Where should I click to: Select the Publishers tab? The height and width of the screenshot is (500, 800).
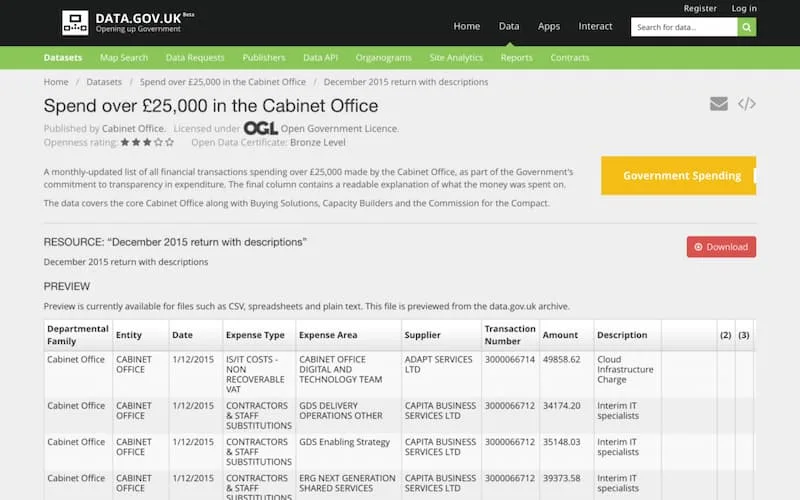pyautogui.click(x=264, y=58)
